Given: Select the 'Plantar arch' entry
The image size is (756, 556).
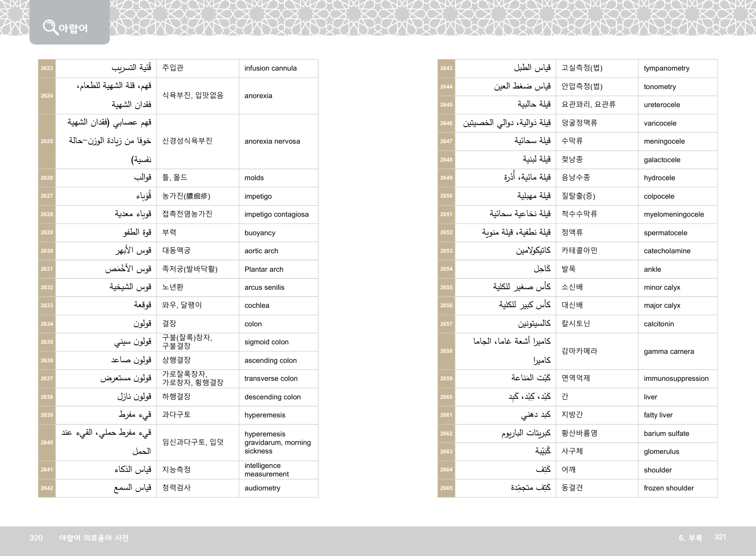Looking at the screenshot, I should [x=264, y=269].
